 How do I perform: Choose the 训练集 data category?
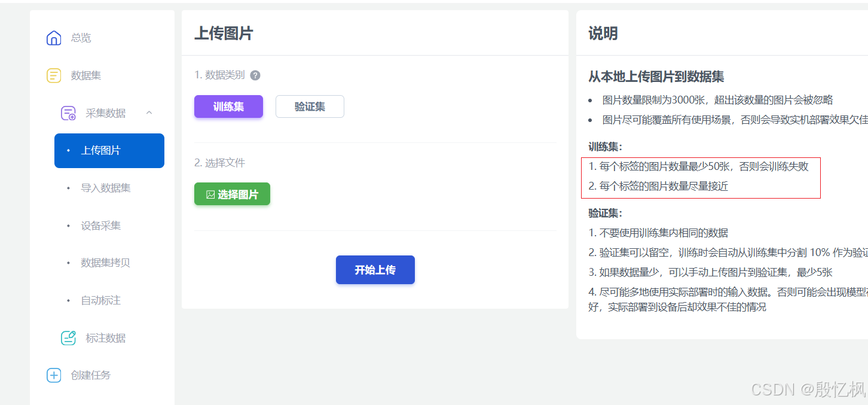pos(228,106)
